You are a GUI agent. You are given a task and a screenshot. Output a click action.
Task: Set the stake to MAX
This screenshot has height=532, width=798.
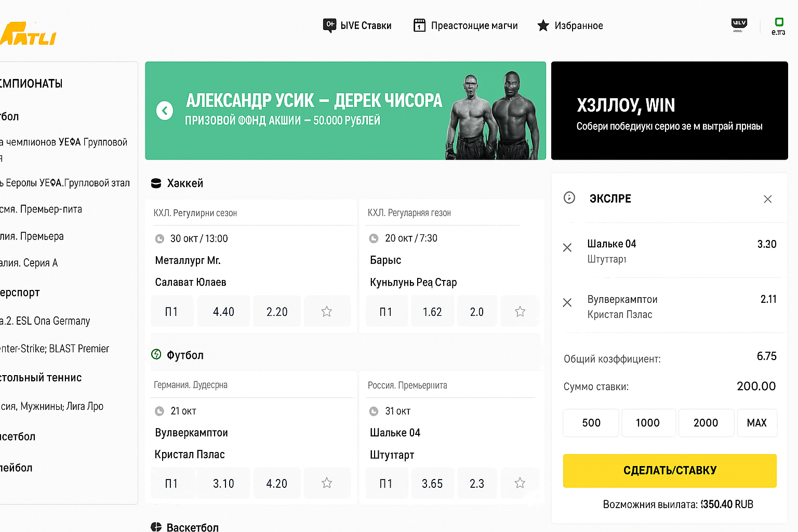point(757,423)
